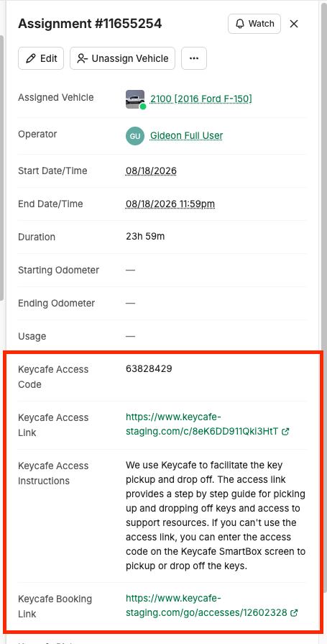This screenshot has width=327, height=644.
Task: Click external-link icon beside Keycafe Booking Link
Action: click(x=294, y=613)
